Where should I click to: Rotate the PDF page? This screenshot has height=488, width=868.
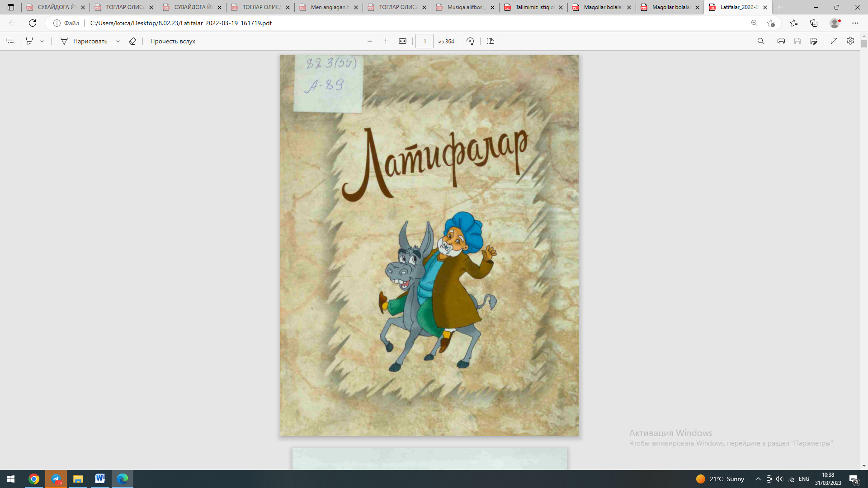point(470,41)
